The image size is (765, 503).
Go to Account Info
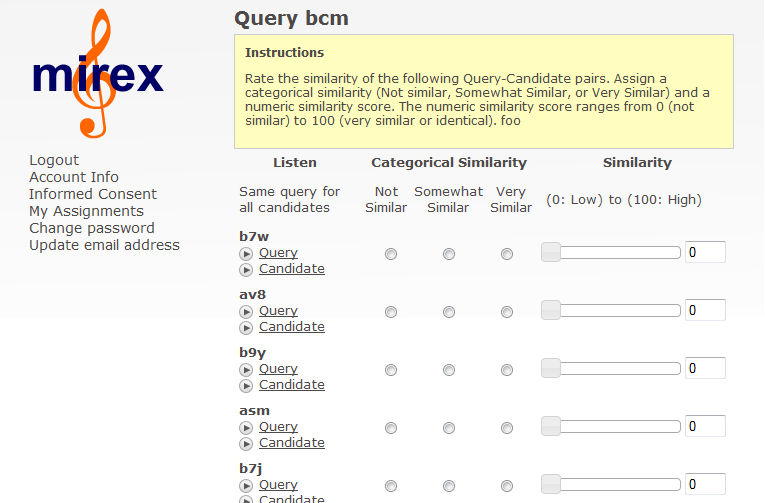pos(74,177)
